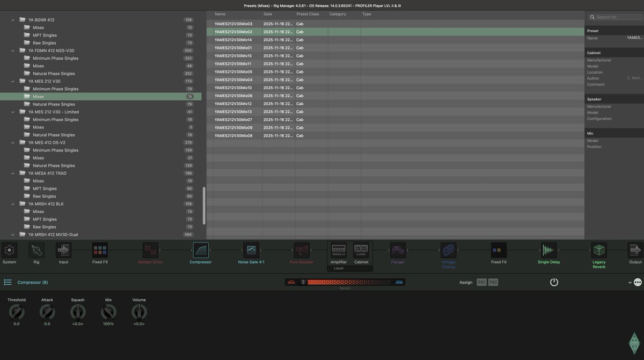This screenshot has height=360, width=644.
Task: Select Natural Phase Singles with count 129
Action: pos(101,165)
